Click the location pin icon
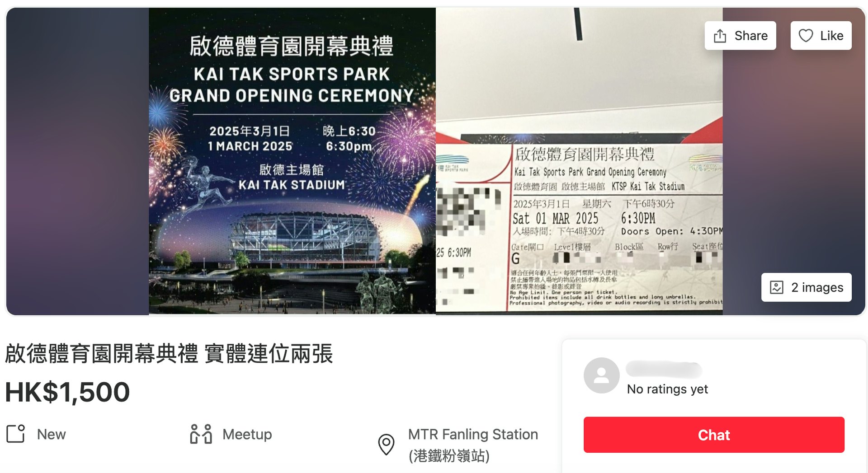This screenshot has width=868, height=473. click(x=386, y=445)
